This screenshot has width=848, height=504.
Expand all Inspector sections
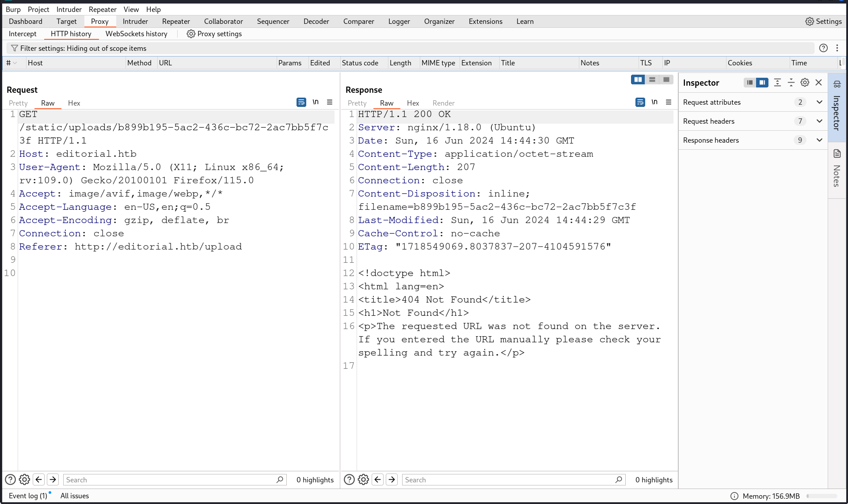(777, 83)
